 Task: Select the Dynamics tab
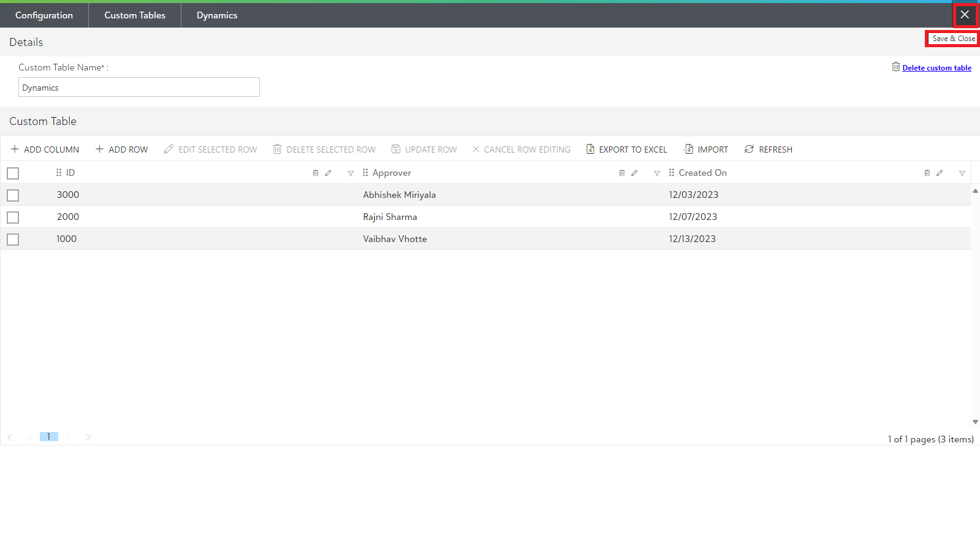[217, 15]
